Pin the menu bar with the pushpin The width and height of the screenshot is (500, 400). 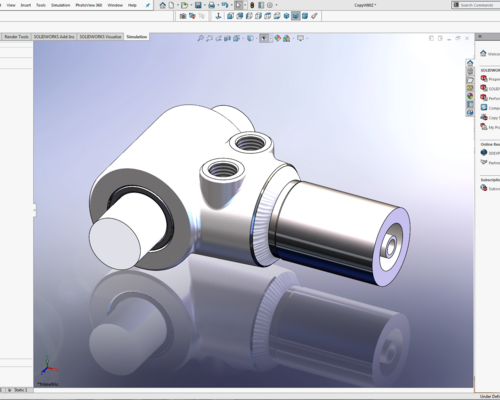pyautogui.click(x=148, y=5)
